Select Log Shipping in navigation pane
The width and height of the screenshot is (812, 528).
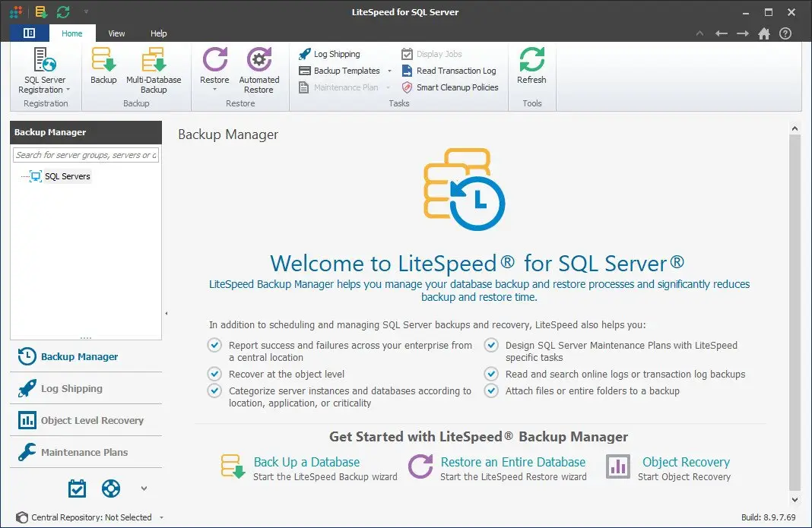[x=86, y=389]
